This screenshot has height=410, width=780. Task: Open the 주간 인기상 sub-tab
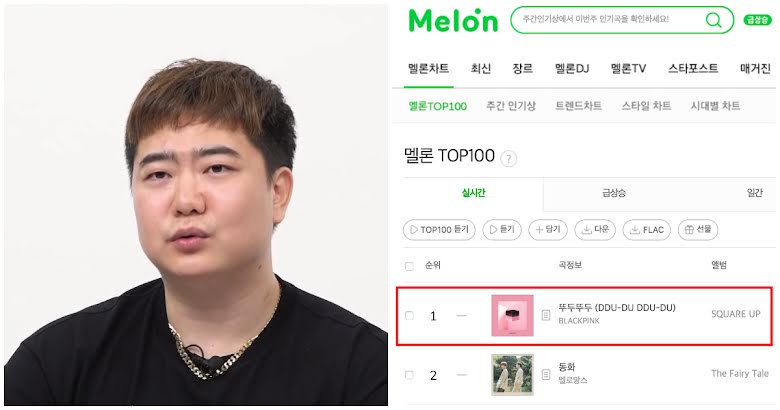511,105
